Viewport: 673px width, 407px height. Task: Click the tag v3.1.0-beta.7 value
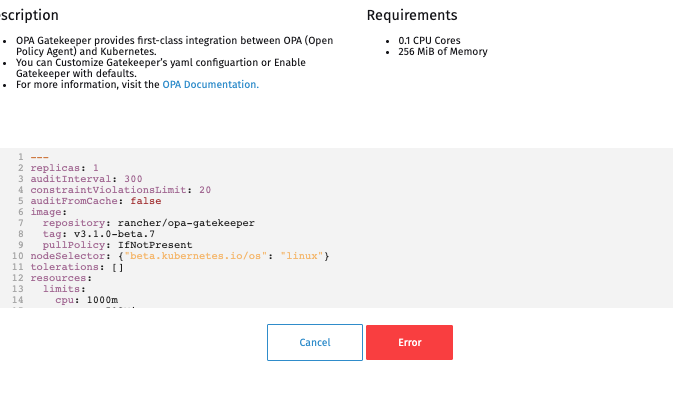114,234
